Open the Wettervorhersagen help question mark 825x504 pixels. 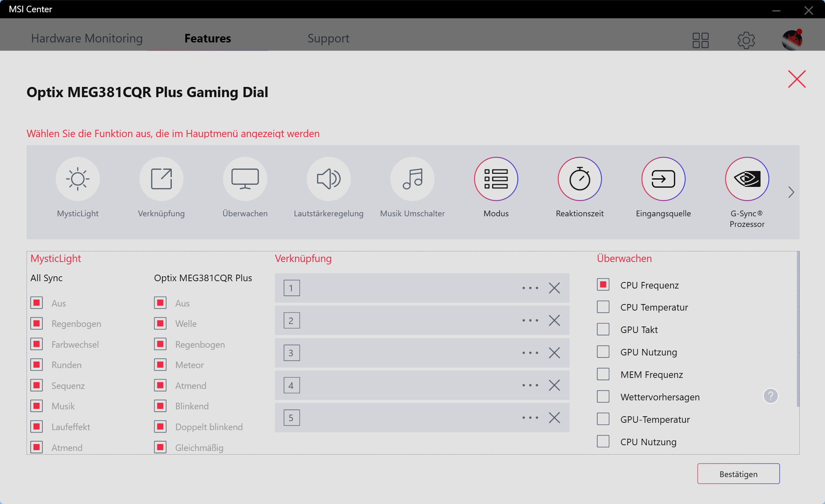coord(770,396)
